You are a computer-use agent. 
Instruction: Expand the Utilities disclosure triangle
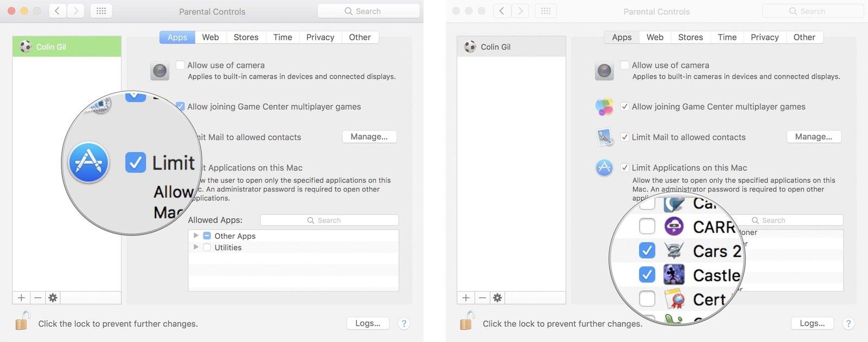click(196, 247)
